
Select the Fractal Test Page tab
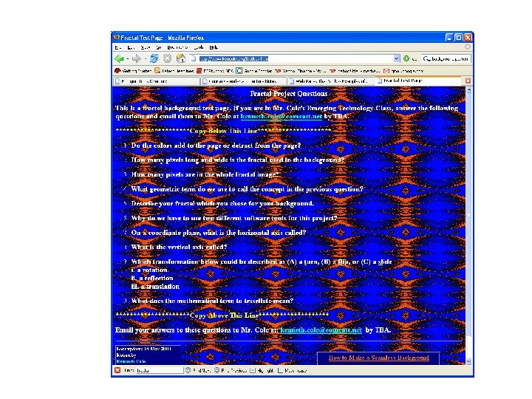click(x=417, y=81)
